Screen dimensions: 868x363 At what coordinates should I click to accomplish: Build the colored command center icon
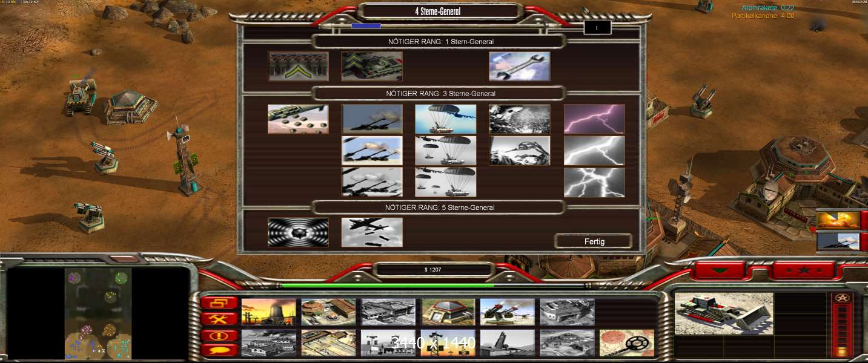pos(328,343)
